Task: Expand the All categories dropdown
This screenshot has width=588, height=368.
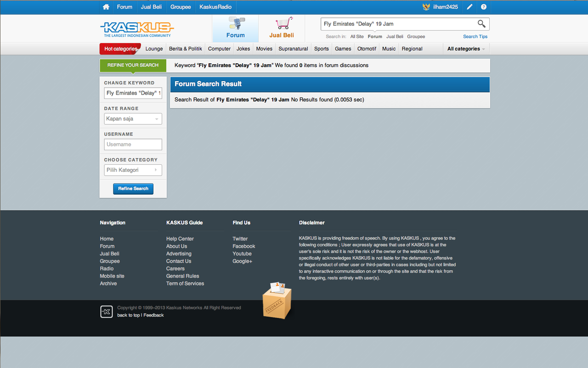Action: click(x=466, y=49)
